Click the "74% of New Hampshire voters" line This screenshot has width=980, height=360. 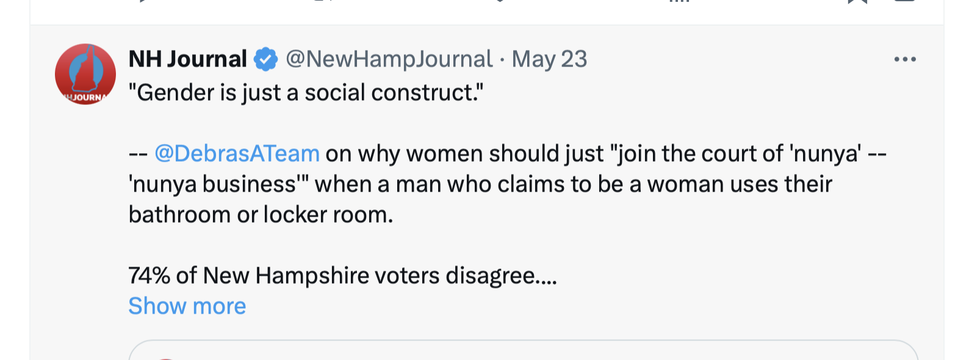click(342, 276)
